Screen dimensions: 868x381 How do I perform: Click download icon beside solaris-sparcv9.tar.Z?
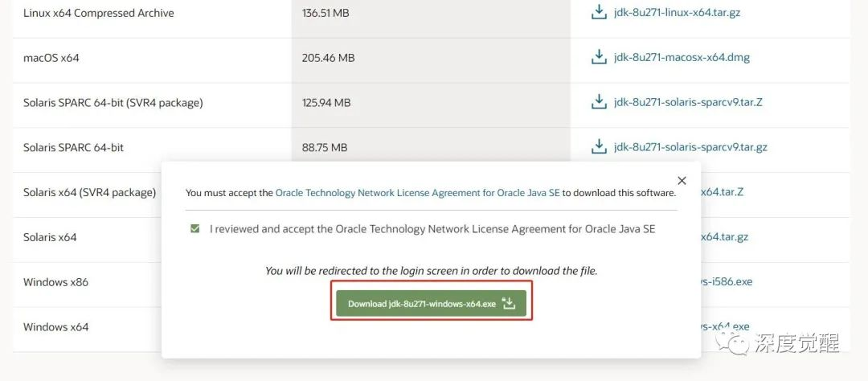598,102
